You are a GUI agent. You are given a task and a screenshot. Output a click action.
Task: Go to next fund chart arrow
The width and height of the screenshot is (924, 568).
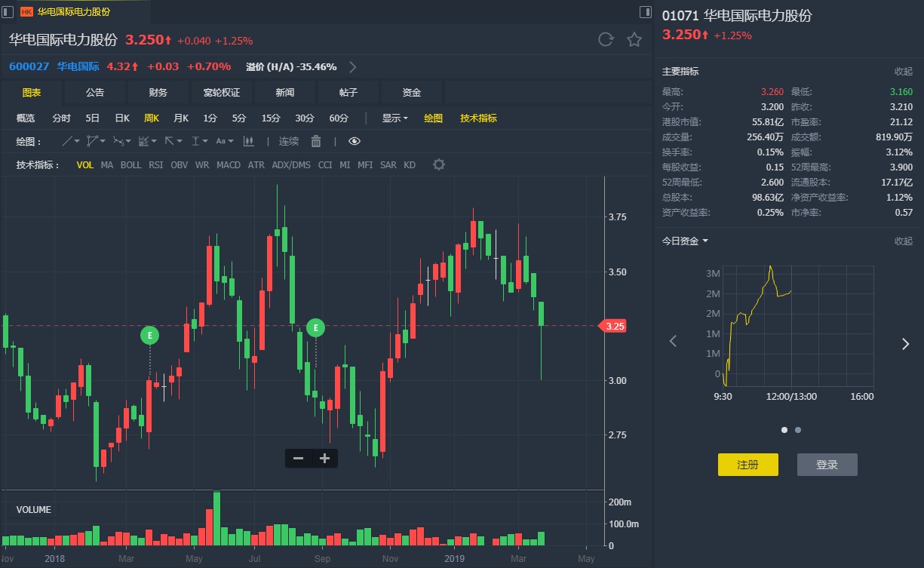pos(905,344)
